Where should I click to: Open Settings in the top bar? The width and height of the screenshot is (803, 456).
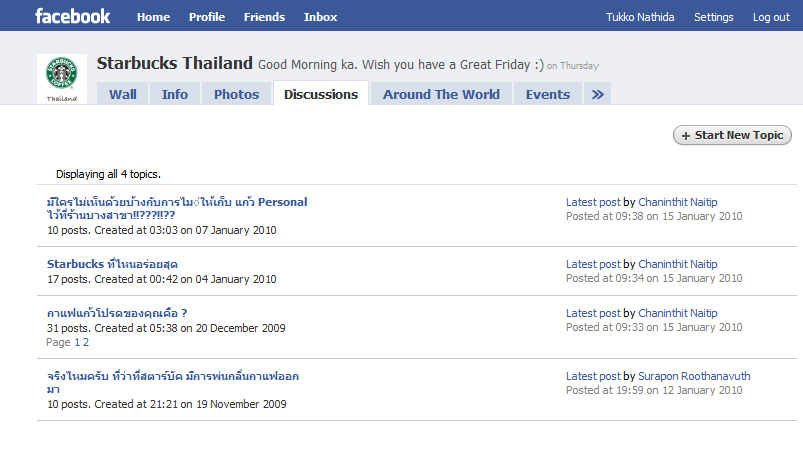pos(713,17)
